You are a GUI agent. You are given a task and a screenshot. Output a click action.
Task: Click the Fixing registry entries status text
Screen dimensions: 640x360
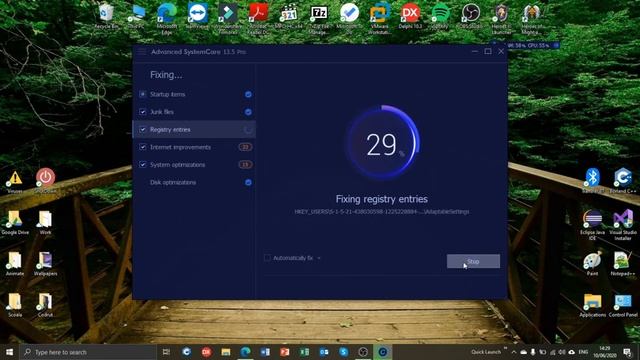382,199
